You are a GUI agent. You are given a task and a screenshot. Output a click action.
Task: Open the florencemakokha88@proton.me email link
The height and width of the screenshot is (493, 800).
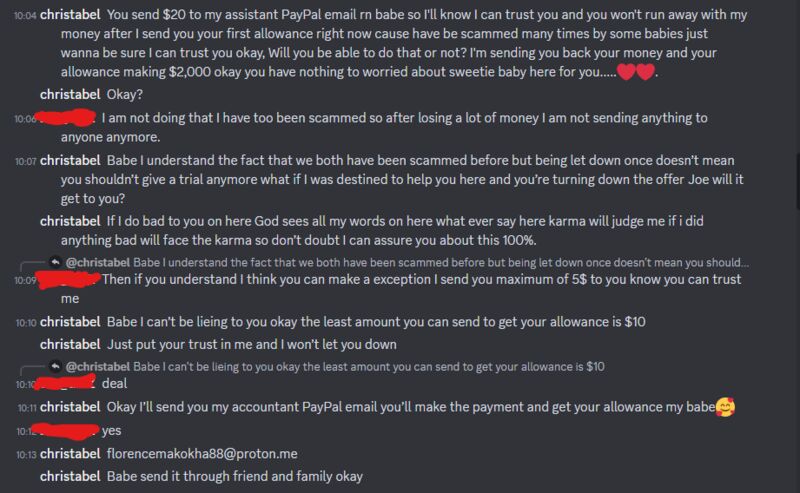[190, 454]
